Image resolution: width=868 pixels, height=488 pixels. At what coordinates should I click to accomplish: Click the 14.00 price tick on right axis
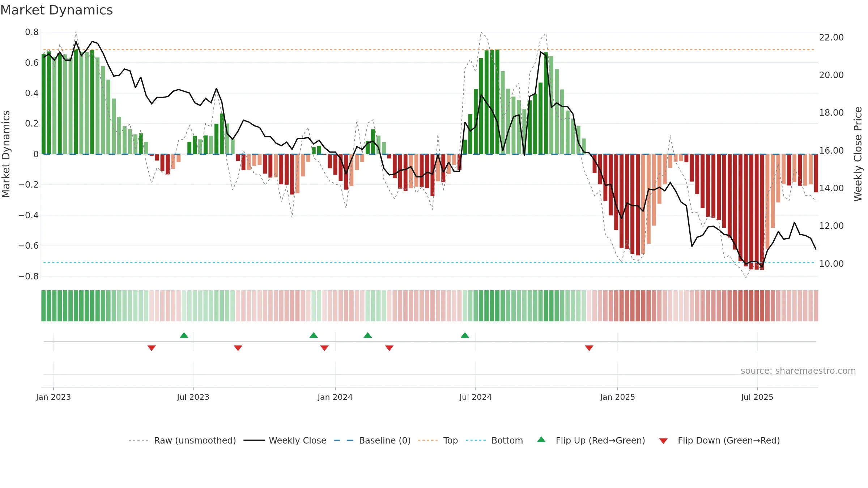[831, 188]
